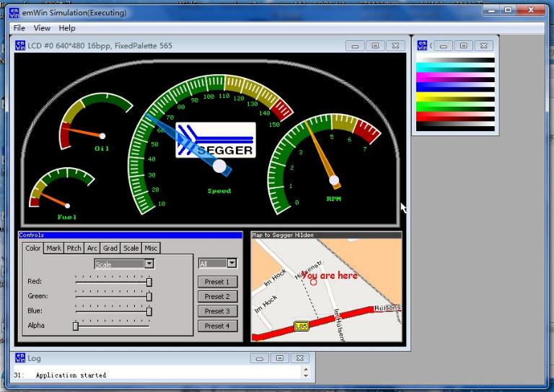This screenshot has height=392, width=554.
Task: Click the LCD #0 window's emWin icon
Action: coord(21,45)
